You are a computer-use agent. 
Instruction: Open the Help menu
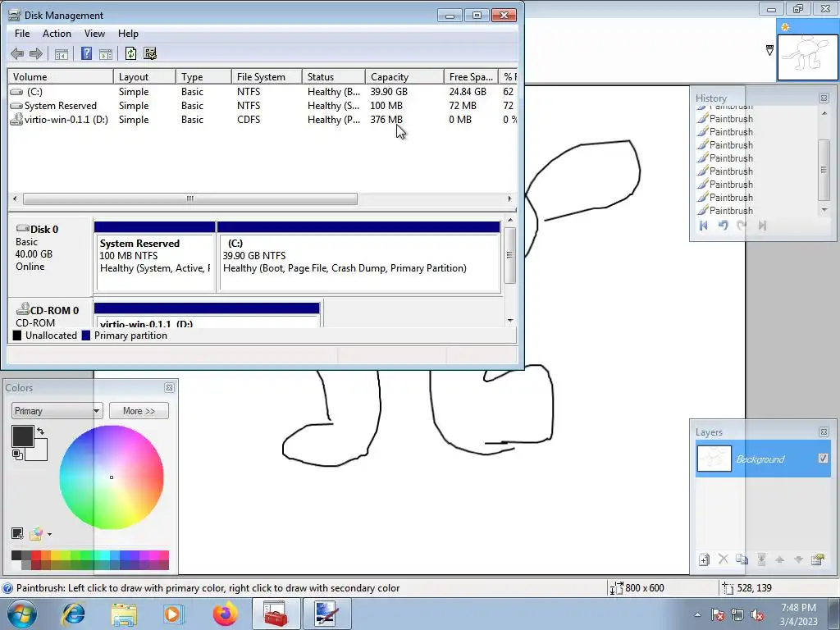[x=128, y=33]
